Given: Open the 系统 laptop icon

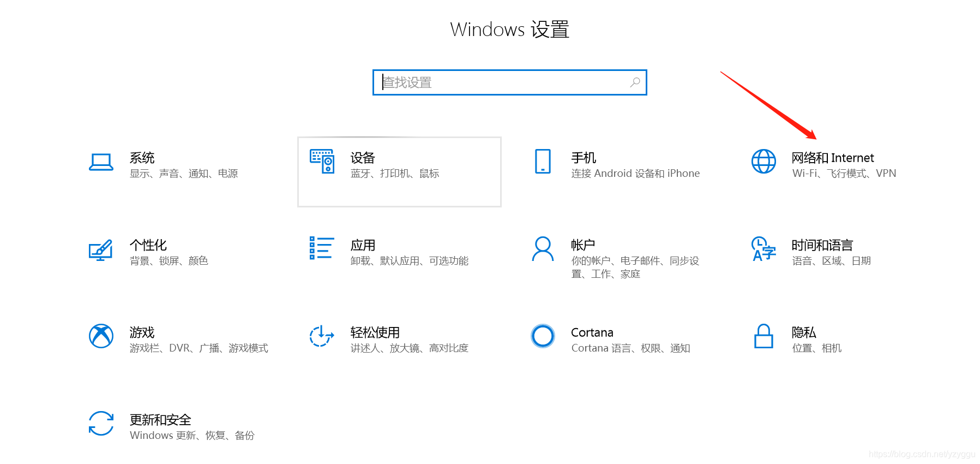Looking at the screenshot, I should [101, 162].
